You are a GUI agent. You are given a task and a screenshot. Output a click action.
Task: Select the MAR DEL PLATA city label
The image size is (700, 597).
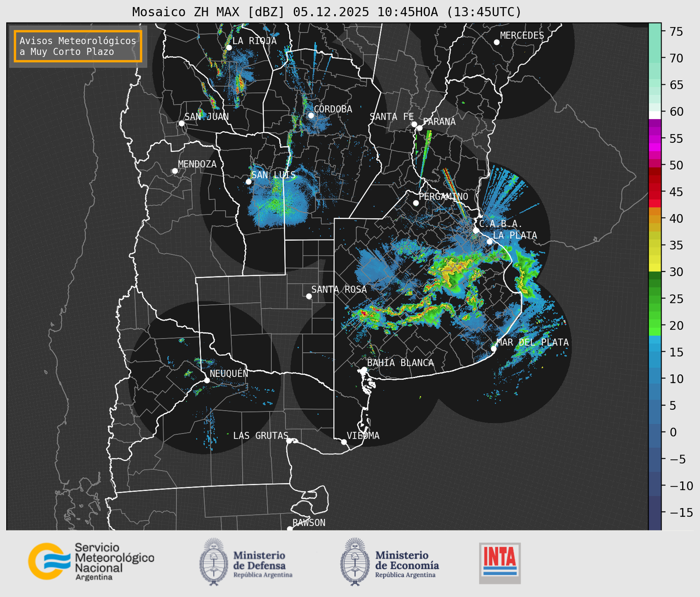click(532, 343)
